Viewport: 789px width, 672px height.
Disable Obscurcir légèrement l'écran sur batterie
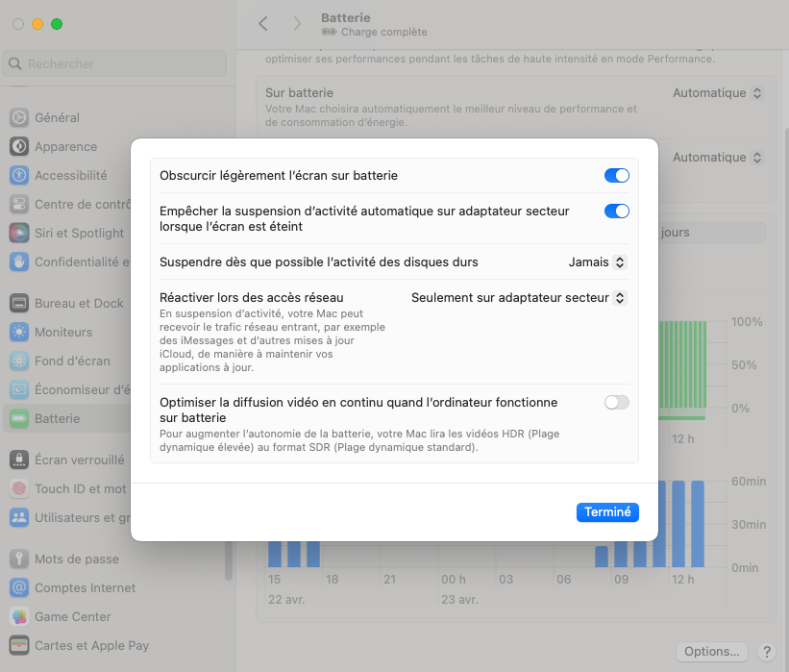[x=616, y=175]
